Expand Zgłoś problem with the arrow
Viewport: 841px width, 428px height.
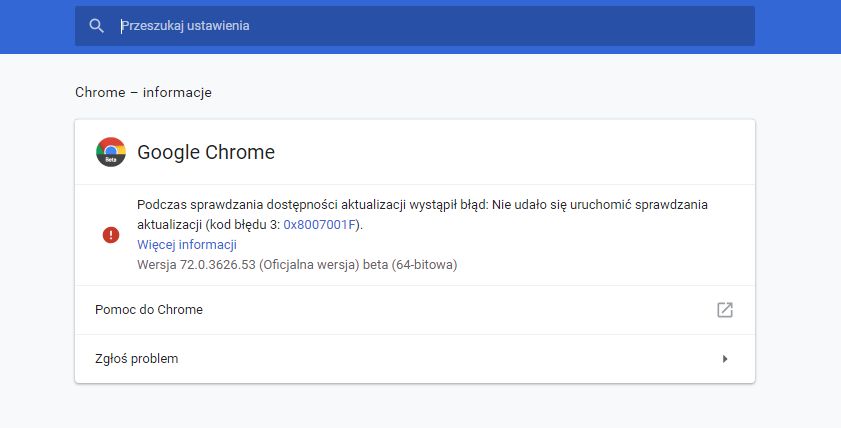[x=725, y=359]
